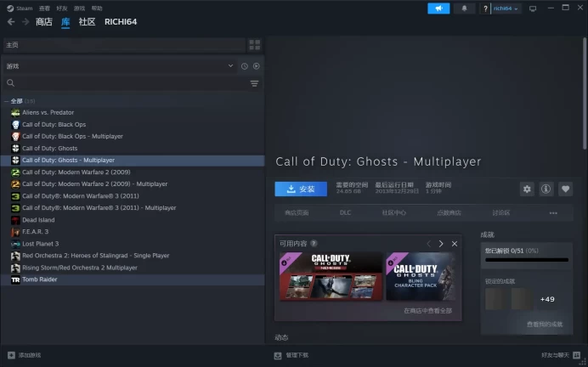Add game to favorites heart icon
Screen dimensions: 588x367
(566, 189)
